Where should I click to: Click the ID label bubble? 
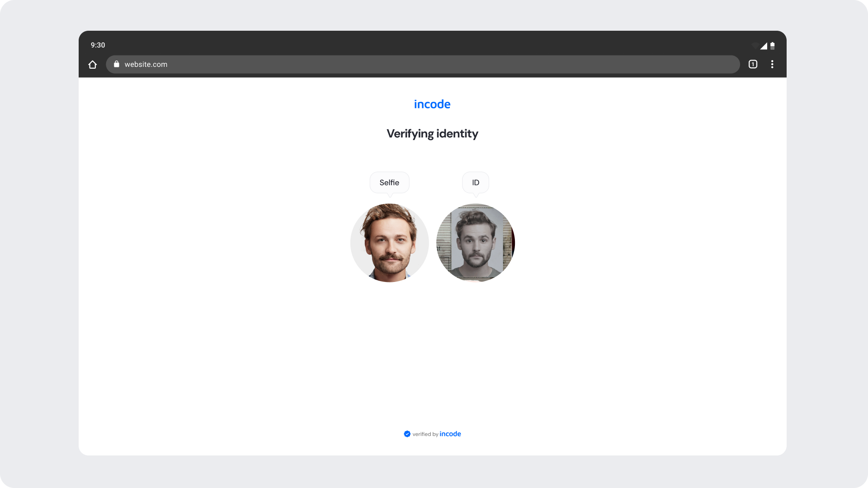coord(475,183)
